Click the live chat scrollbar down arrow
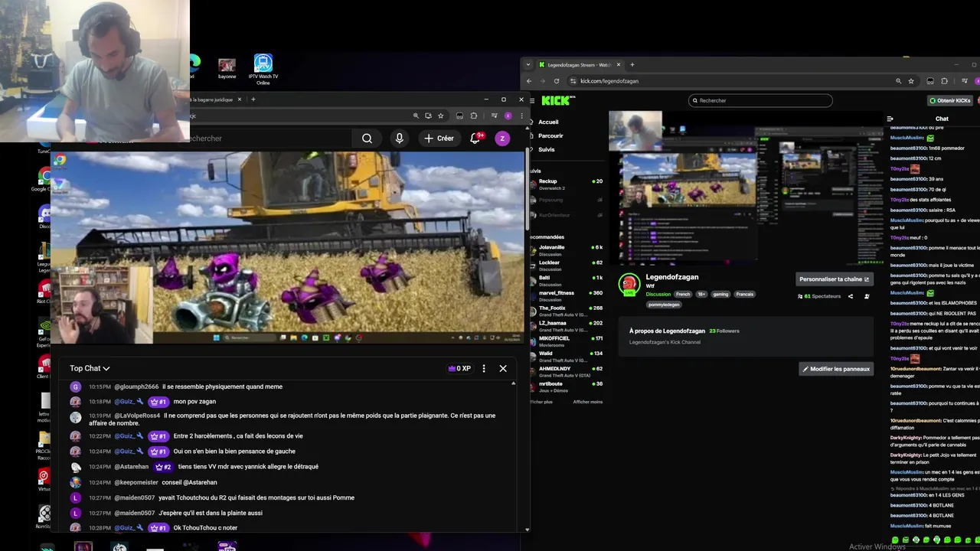This screenshot has height=551, width=980. tap(527, 530)
